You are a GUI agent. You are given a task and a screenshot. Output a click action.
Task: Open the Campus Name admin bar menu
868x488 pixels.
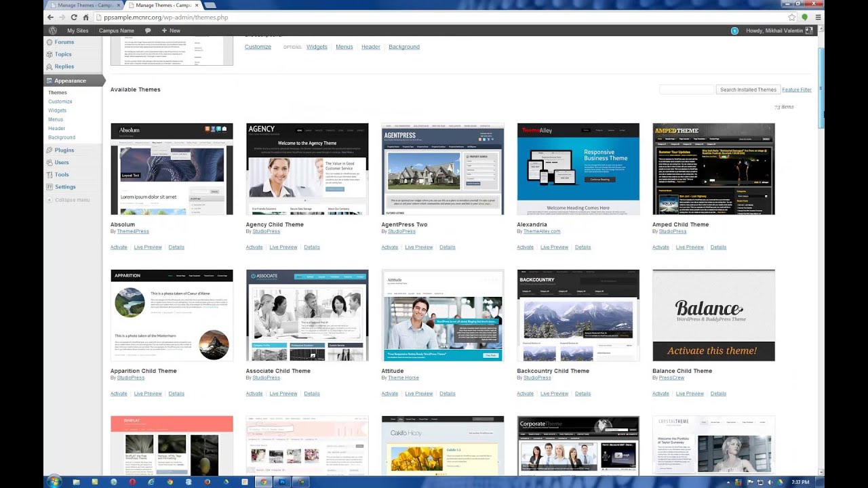tap(116, 30)
